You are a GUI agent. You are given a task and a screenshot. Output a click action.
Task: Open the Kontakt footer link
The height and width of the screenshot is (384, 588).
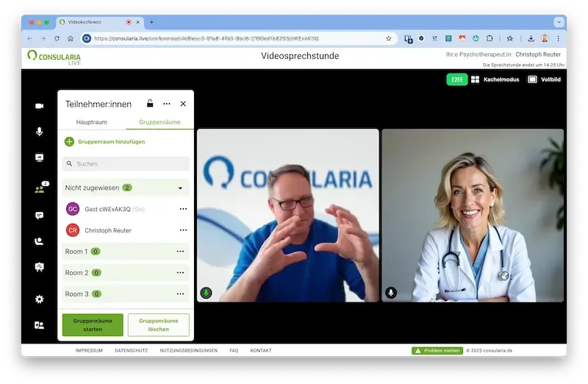pos(261,351)
